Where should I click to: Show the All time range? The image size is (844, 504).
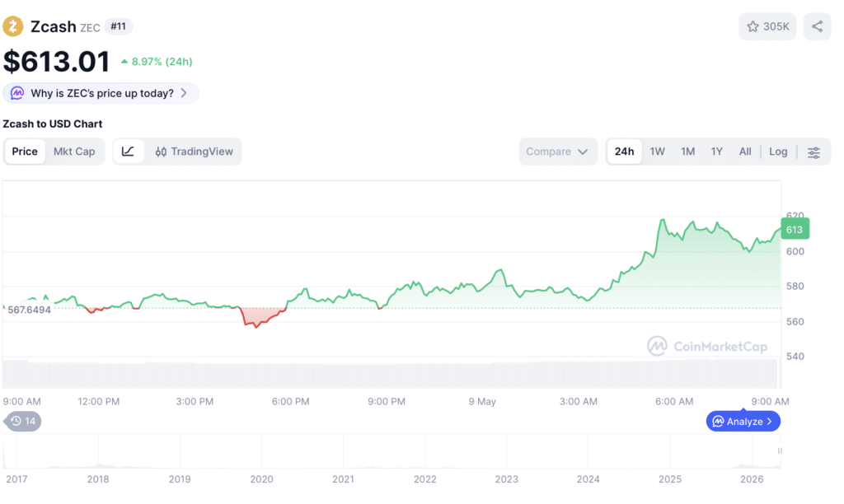pyautogui.click(x=745, y=152)
